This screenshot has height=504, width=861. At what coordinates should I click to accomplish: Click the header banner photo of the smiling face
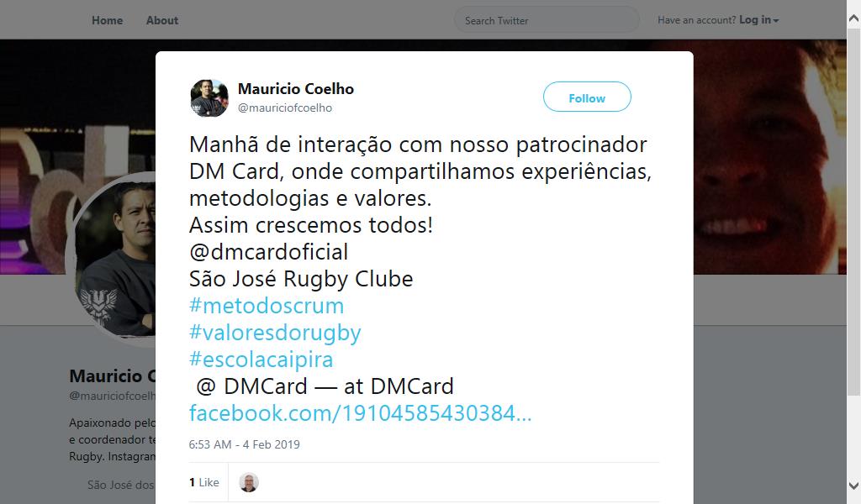tap(769, 156)
